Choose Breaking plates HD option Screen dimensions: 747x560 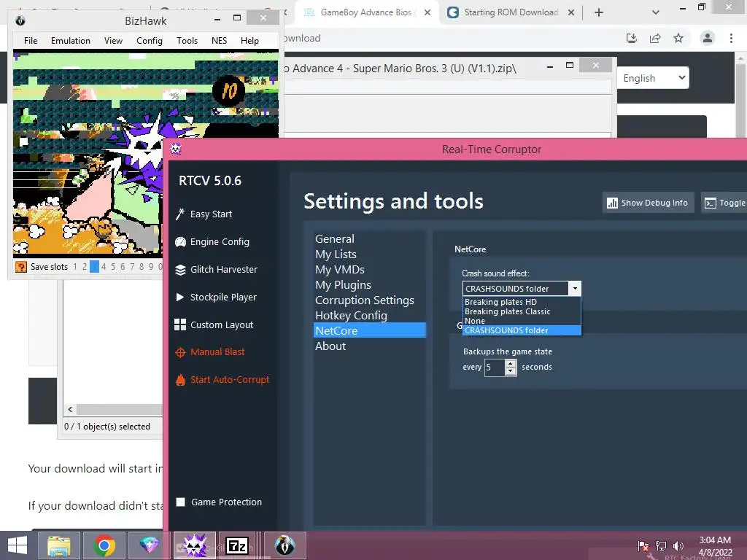[522, 302]
